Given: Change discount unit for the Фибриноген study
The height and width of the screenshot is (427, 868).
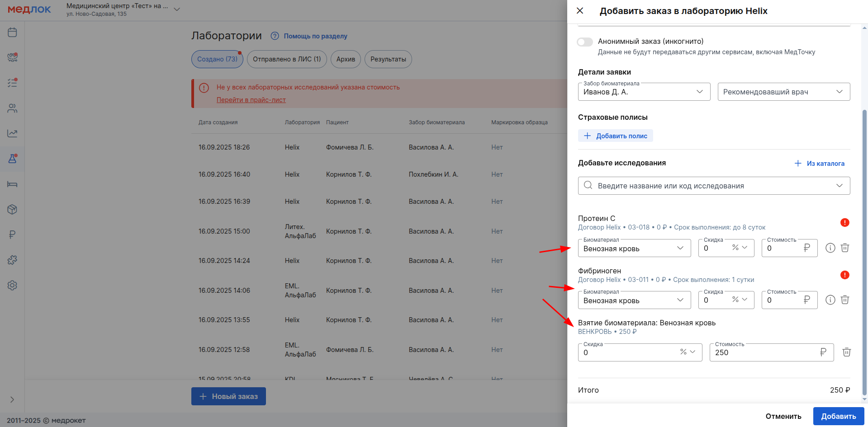Looking at the screenshot, I should point(740,300).
